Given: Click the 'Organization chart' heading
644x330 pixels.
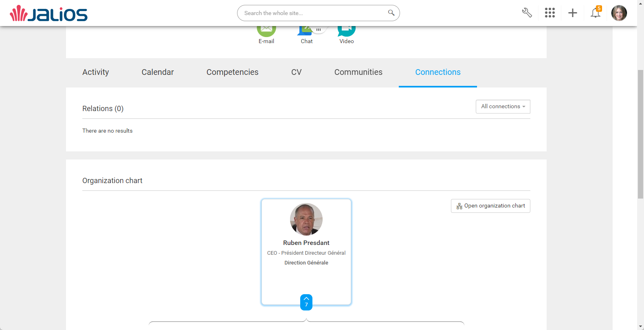Looking at the screenshot, I should coord(112,181).
